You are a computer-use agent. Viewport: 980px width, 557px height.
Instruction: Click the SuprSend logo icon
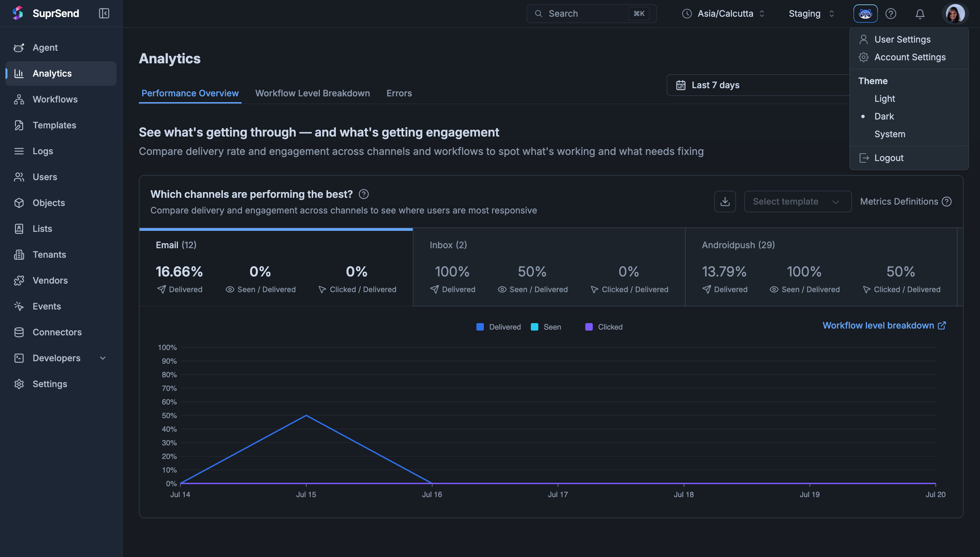18,13
